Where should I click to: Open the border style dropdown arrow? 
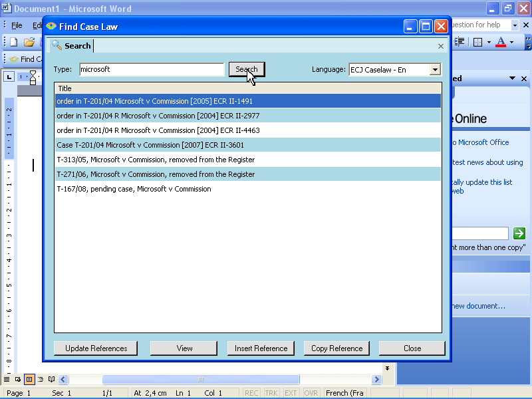(489, 42)
